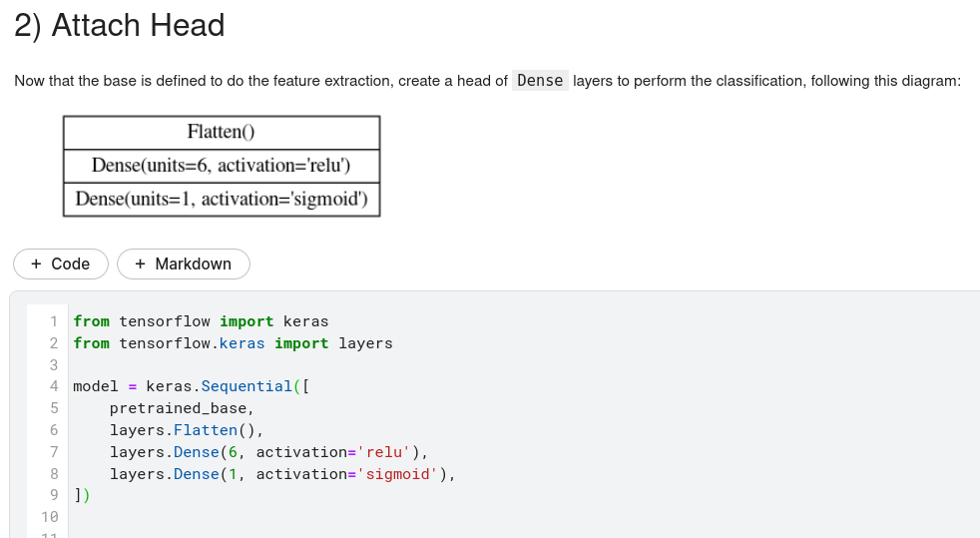
Task: Click the Dense sigmoid row in the diagram
Action: (222, 199)
